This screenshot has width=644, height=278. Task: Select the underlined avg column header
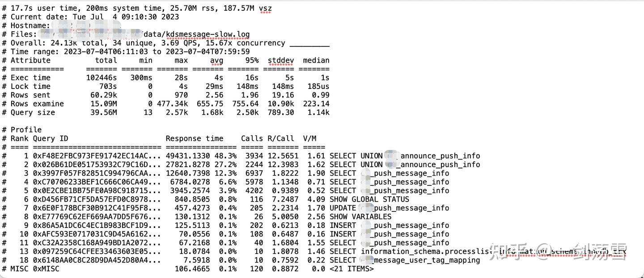click(216, 60)
